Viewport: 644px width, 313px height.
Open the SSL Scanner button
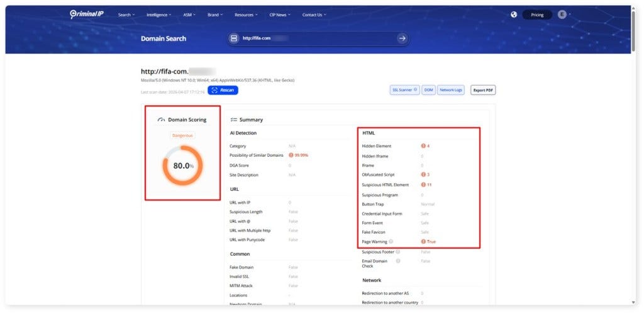[x=404, y=89]
